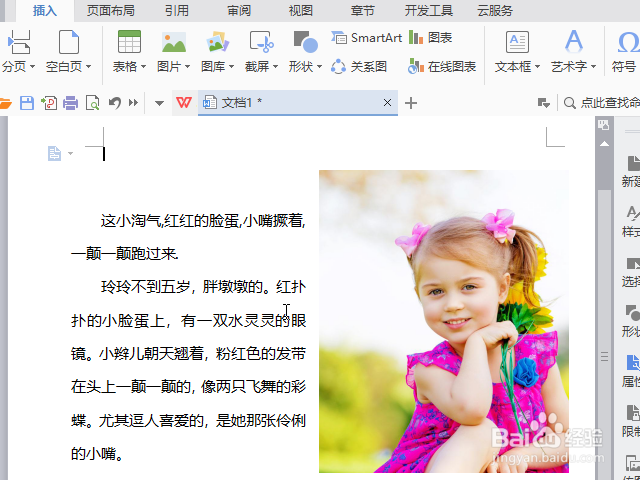
Task: Switch to the 章节 tab
Action: click(x=362, y=11)
